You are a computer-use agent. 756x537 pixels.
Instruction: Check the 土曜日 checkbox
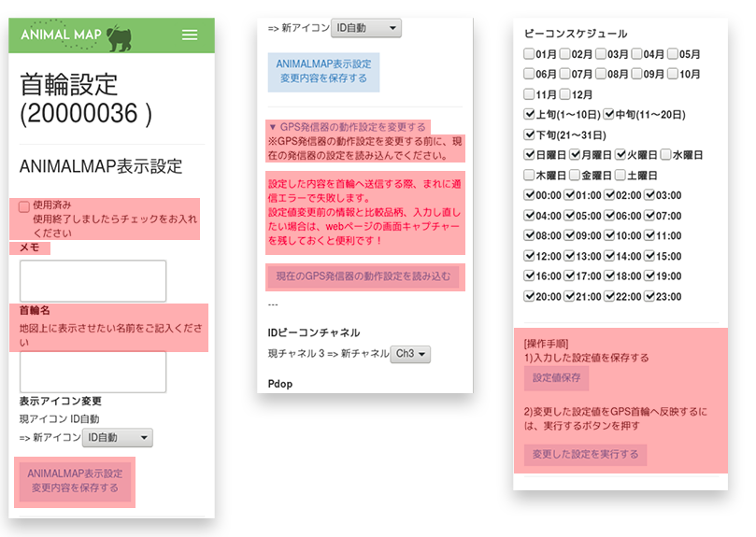(620, 175)
